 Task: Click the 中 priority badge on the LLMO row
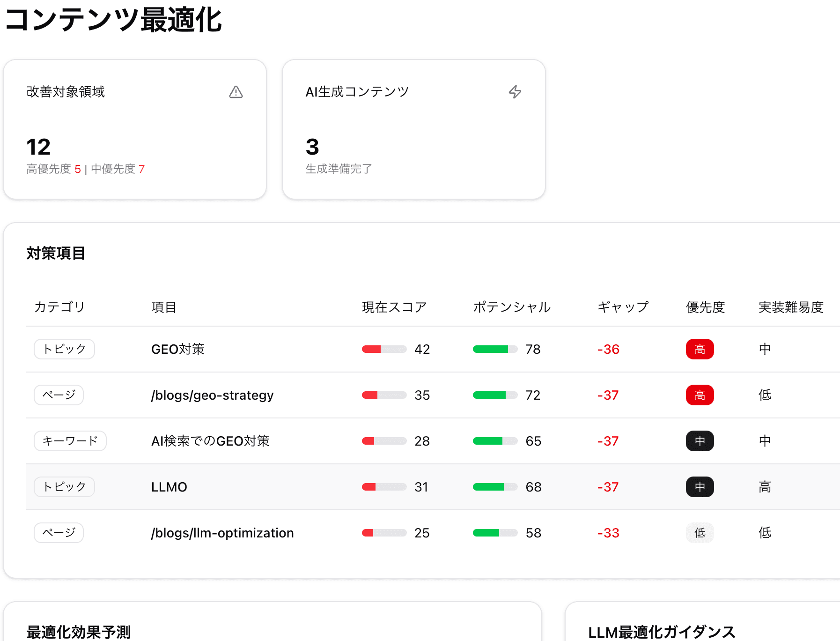pyautogui.click(x=700, y=486)
